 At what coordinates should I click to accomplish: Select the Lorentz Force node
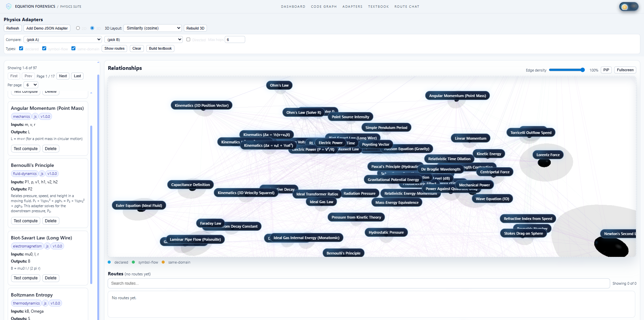[548, 155]
